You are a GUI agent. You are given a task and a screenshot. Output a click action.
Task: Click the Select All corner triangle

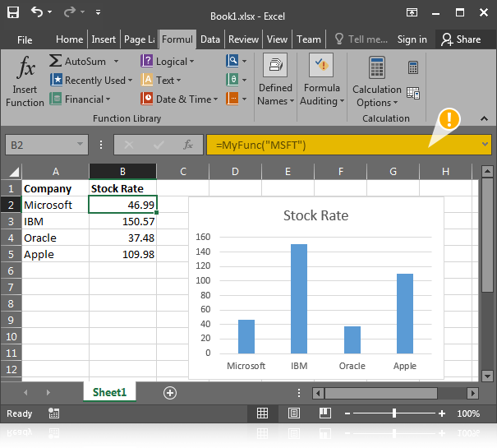(14, 172)
